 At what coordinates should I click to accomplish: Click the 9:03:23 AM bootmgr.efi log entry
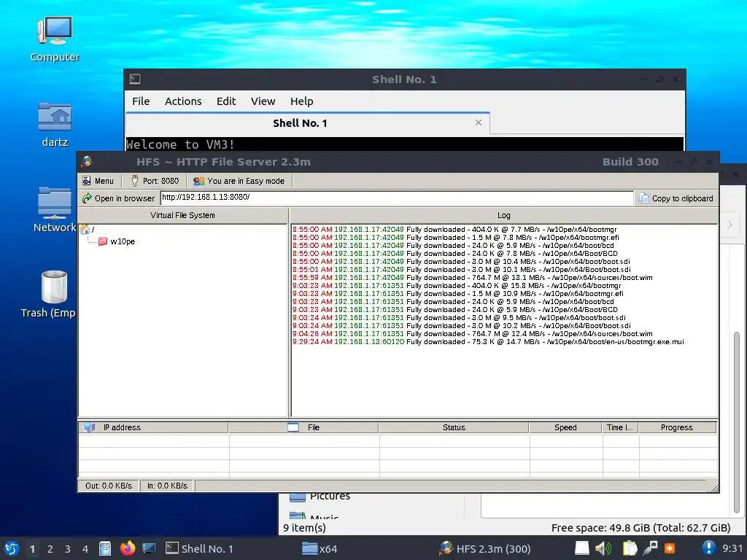pyautogui.click(x=458, y=293)
